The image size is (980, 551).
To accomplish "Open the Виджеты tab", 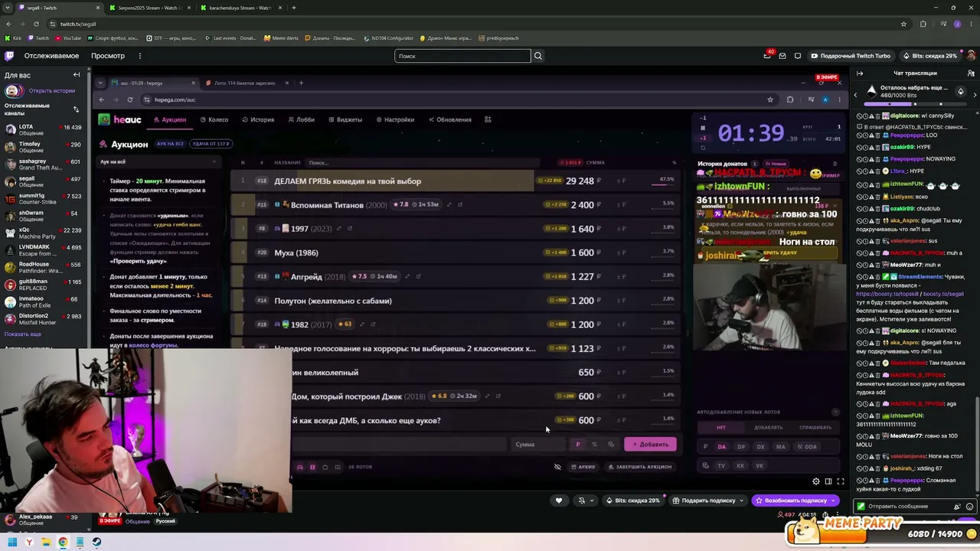I will tap(345, 119).
